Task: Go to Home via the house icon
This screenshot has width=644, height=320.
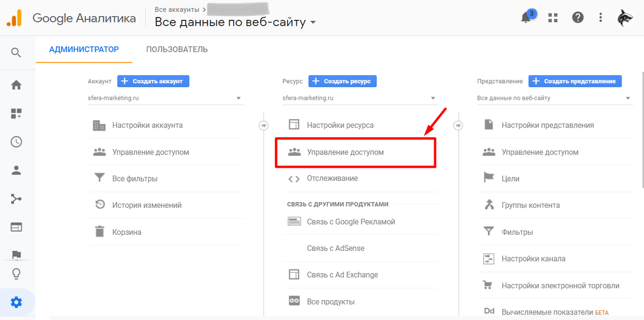Action: pyautogui.click(x=16, y=85)
